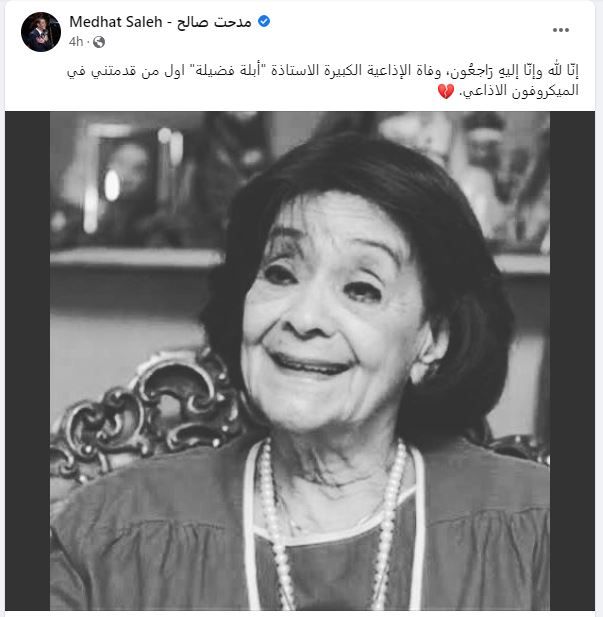This screenshot has height=617, width=603.
Task: Click the Medhat Saleh profile picture
Action: pyautogui.click(x=41, y=32)
